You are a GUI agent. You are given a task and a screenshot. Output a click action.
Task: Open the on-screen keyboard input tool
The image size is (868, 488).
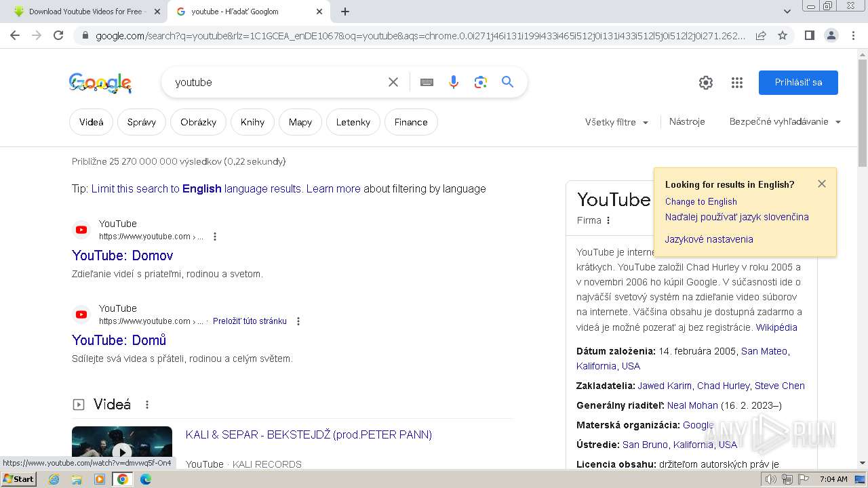click(x=427, y=82)
